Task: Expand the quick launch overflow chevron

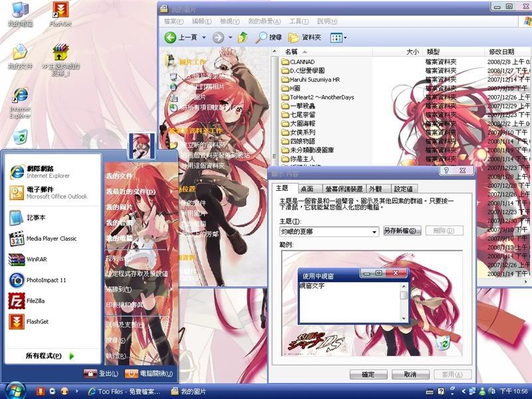Action: [x=76, y=391]
